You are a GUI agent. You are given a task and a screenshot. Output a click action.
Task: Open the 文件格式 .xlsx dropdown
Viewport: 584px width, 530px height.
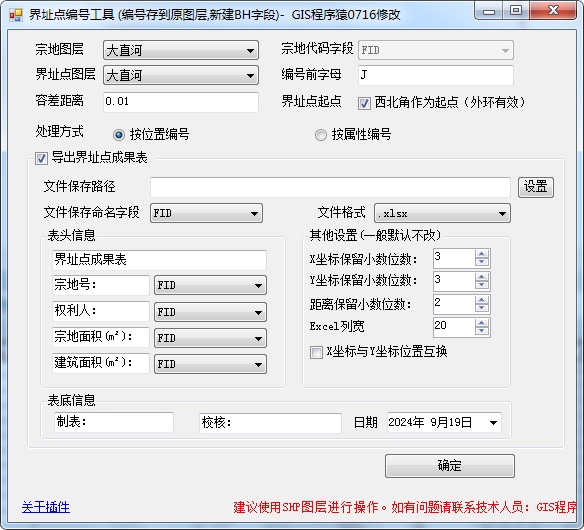pyautogui.click(x=442, y=213)
